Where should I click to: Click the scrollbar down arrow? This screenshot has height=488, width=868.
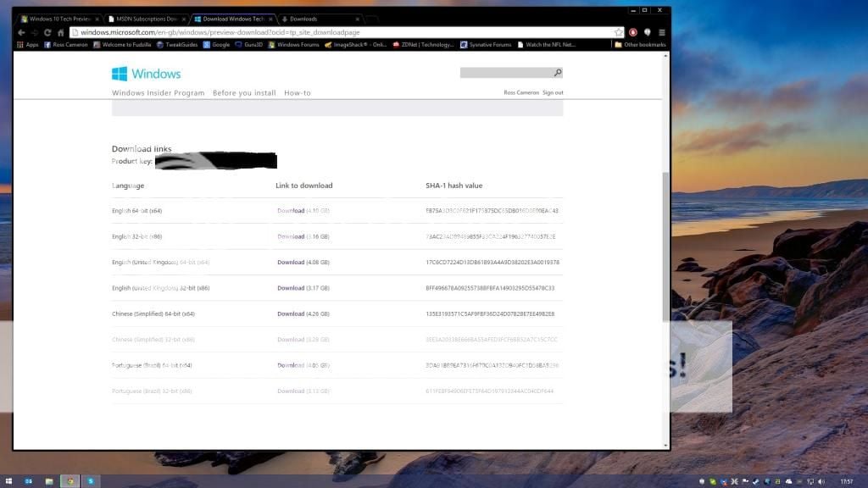click(665, 446)
